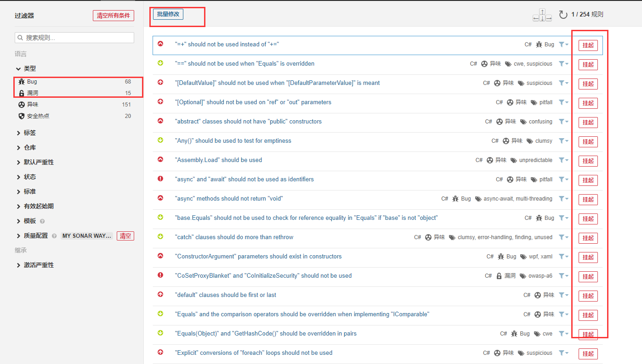Screen dimensions: 642x364
Task: Expand the 激活严重性 section
Action: 39,265
